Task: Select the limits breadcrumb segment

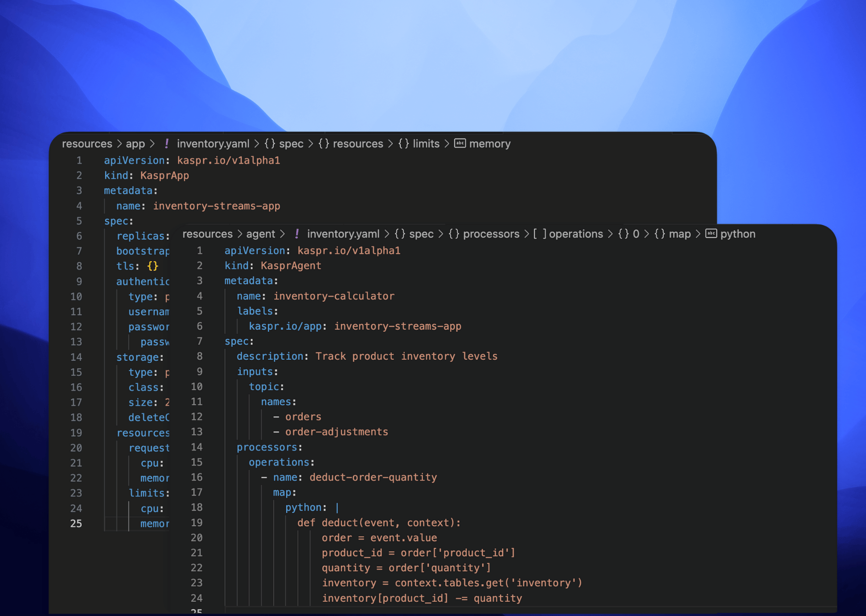Action: [x=426, y=144]
